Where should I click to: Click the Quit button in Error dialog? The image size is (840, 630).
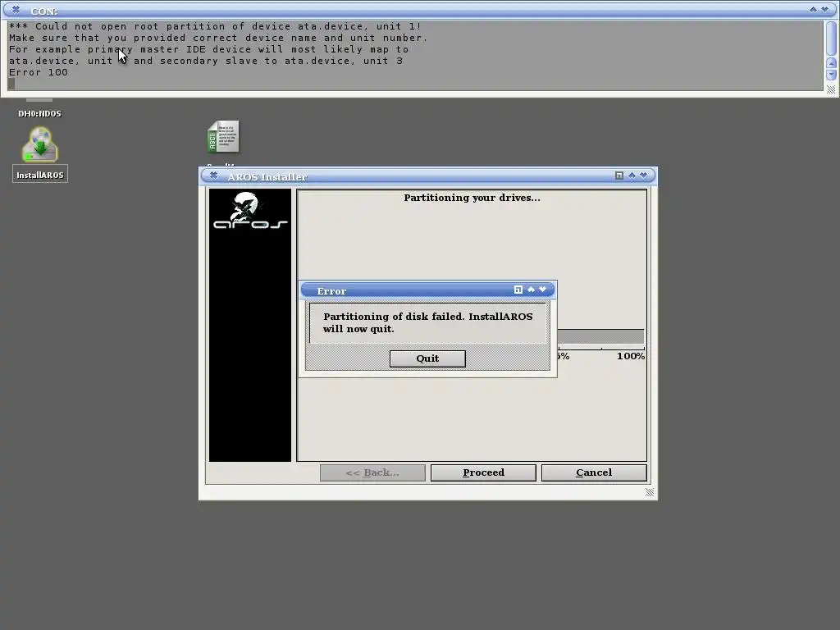click(427, 358)
